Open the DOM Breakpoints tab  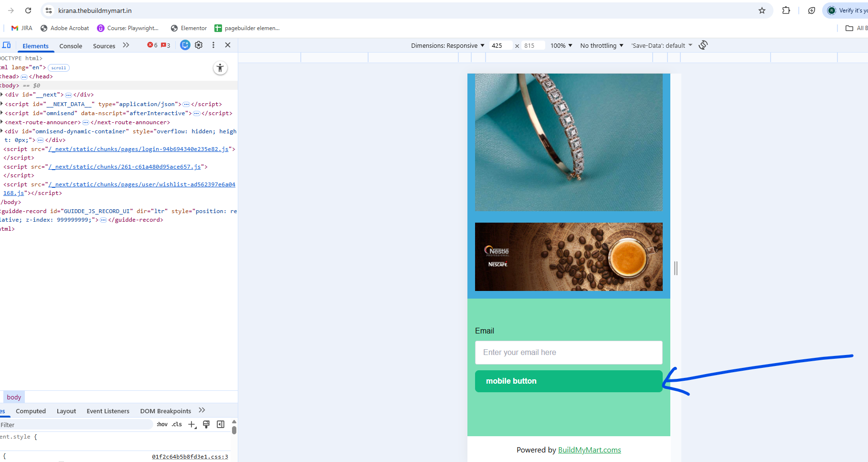166,411
